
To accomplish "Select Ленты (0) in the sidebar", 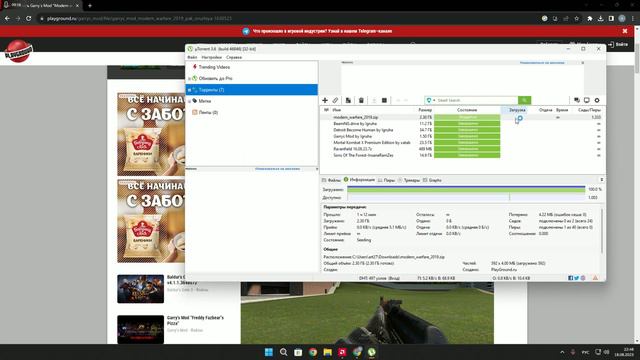I will 208,112.
